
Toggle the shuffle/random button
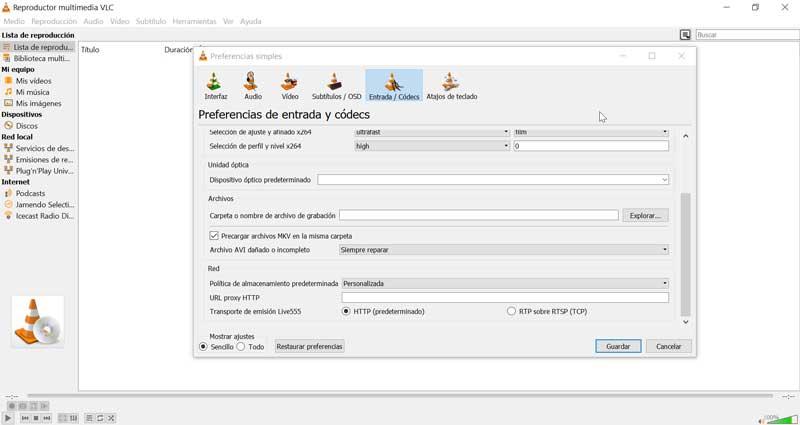point(111,418)
